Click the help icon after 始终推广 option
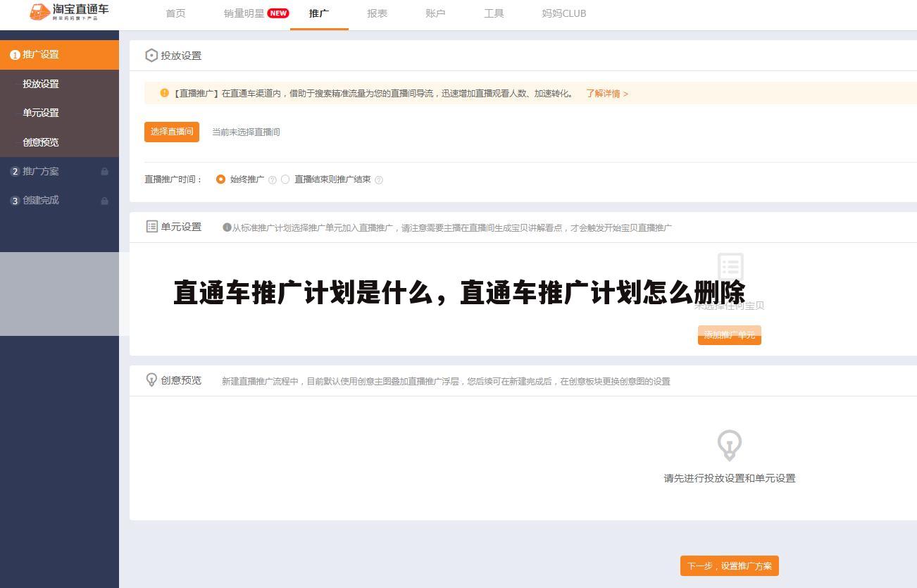 pos(272,180)
